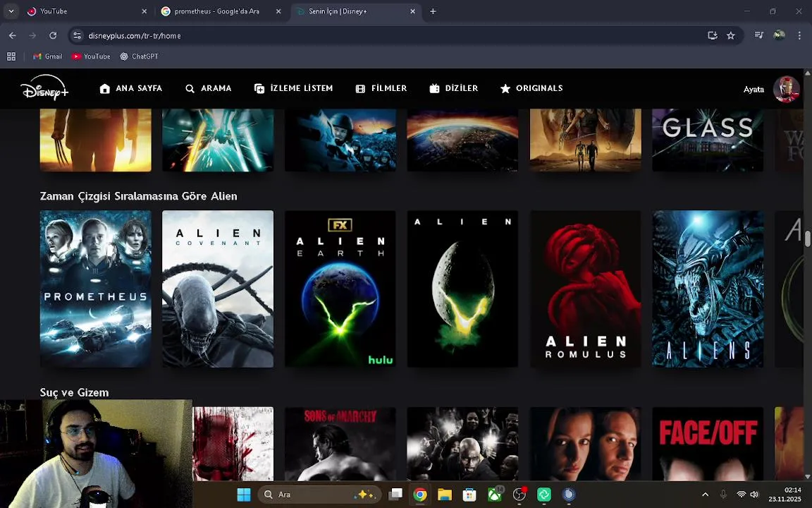Screen dimensions: 812x508
Task: Open Xbox app from taskbar
Action: [495, 495]
